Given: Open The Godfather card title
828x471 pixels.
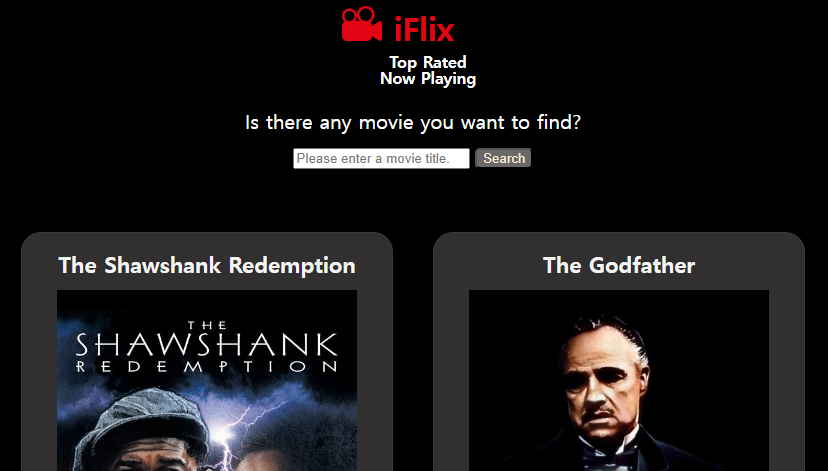Looking at the screenshot, I should tap(619, 265).
